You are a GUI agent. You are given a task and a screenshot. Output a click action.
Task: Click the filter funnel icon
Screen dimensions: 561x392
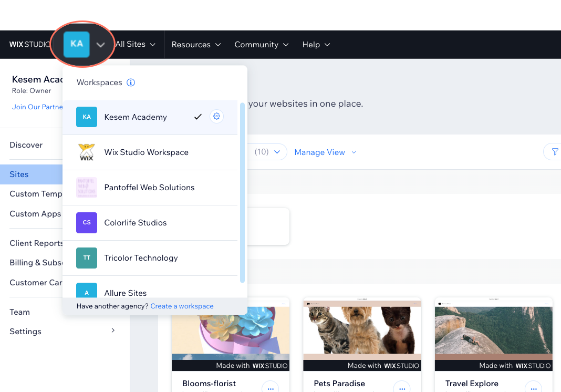(x=555, y=152)
